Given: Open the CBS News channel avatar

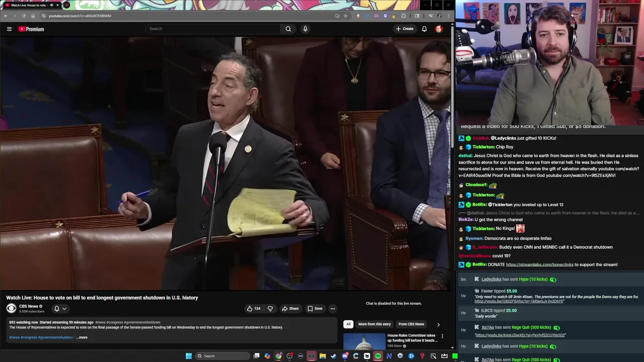Looking at the screenshot, I should [11, 308].
